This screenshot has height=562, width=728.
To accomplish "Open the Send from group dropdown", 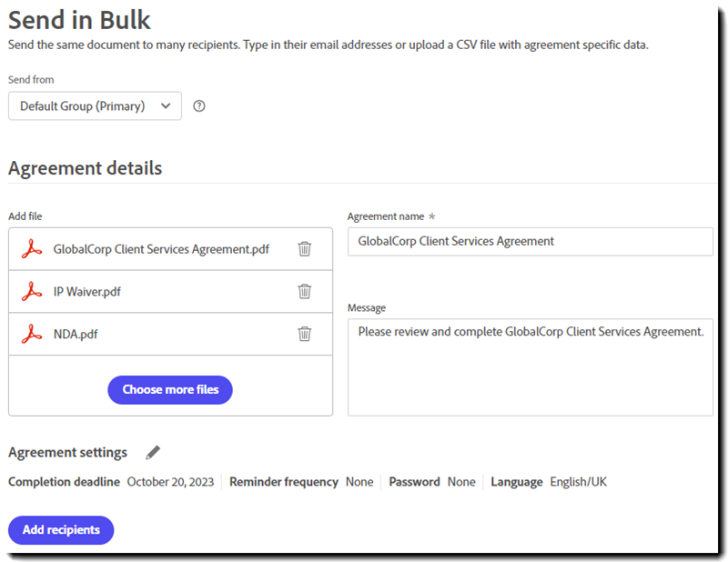I will (x=95, y=106).
